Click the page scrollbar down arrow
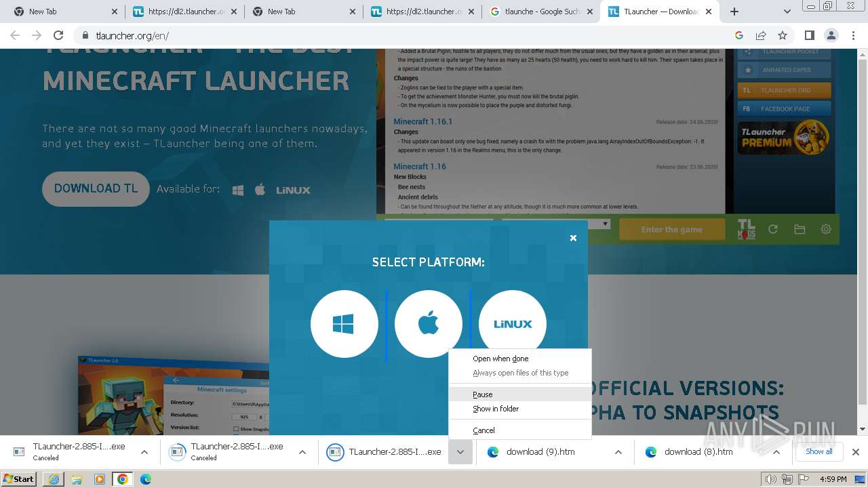The height and width of the screenshot is (488, 868). coord(863,428)
